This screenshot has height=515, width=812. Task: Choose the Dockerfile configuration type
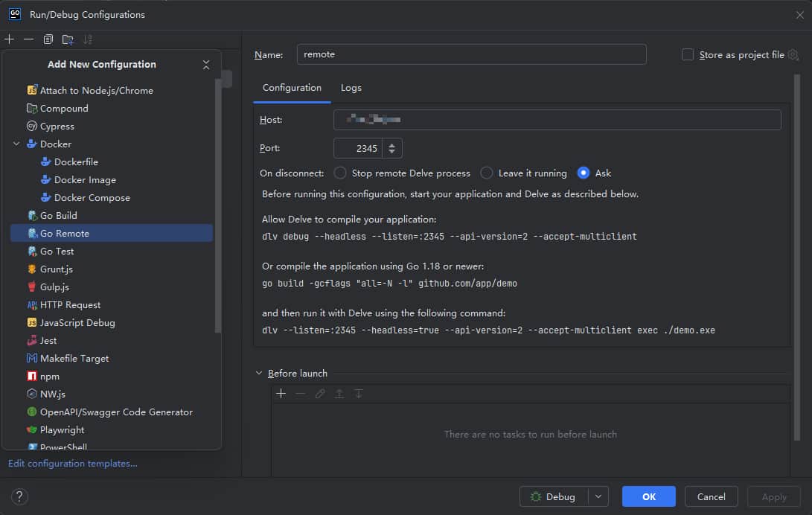tap(112, 162)
